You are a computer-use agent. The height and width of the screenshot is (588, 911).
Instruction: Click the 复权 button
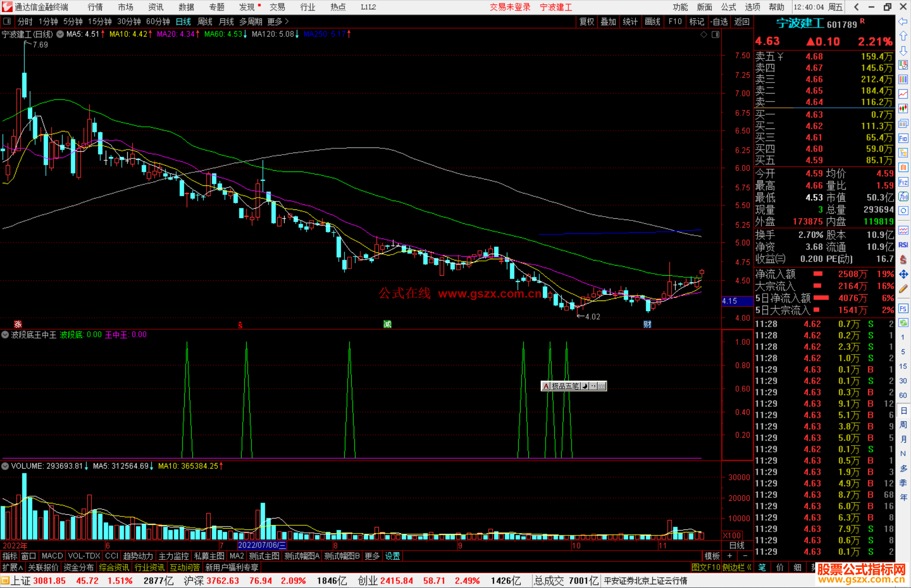click(x=586, y=21)
